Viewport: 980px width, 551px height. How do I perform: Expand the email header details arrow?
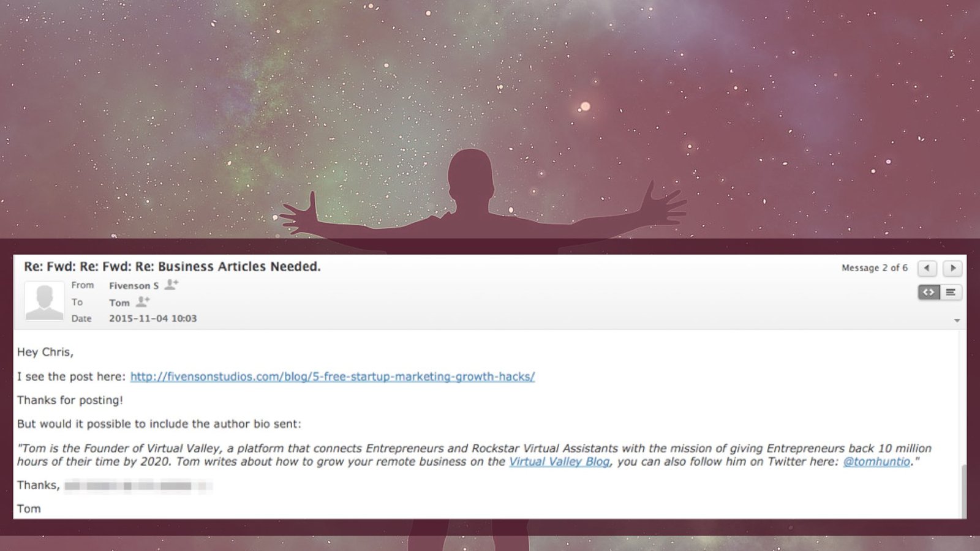pyautogui.click(x=957, y=321)
